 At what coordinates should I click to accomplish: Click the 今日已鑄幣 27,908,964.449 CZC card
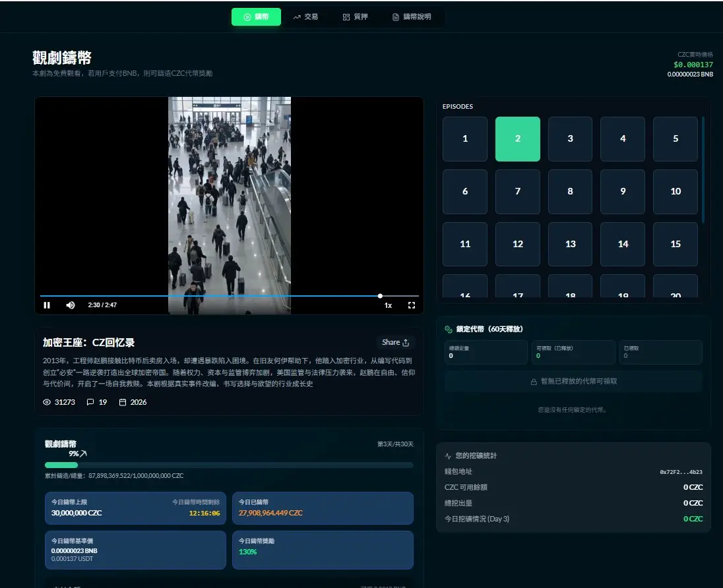(x=323, y=508)
